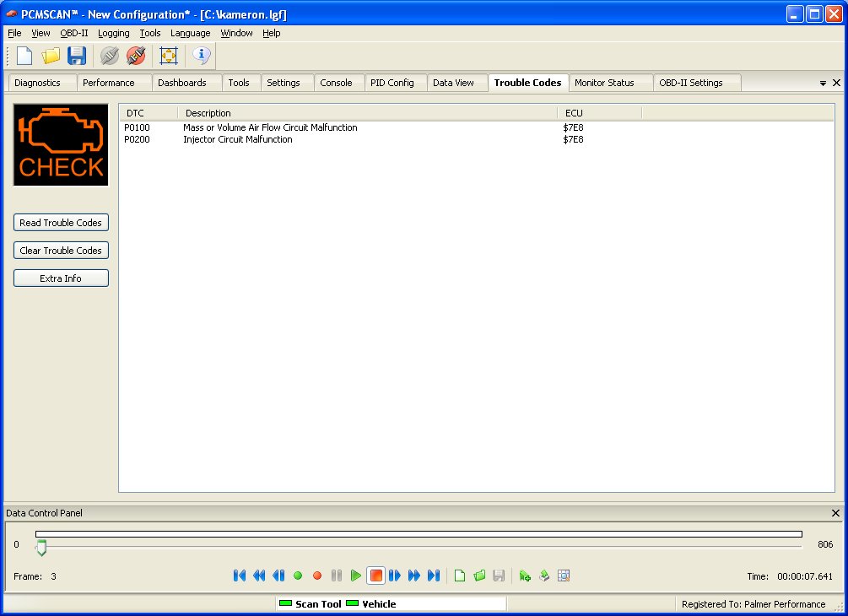Select the Trouble Codes tab
This screenshot has width=848, height=616.
pos(528,83)
